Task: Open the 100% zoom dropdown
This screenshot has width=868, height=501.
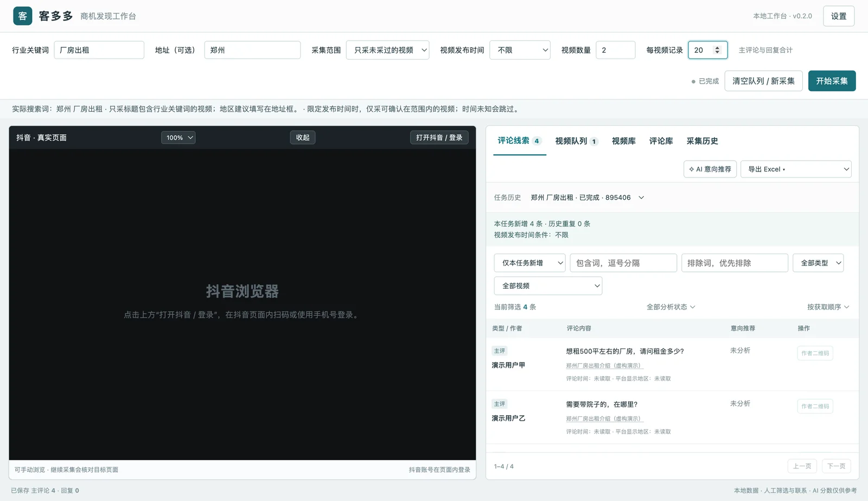Action: [x=178, y=138]
